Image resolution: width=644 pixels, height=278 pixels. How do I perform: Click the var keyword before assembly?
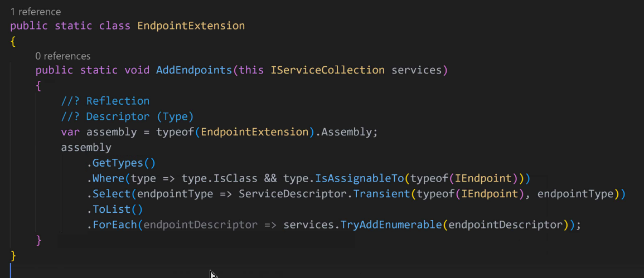point(70,132)
